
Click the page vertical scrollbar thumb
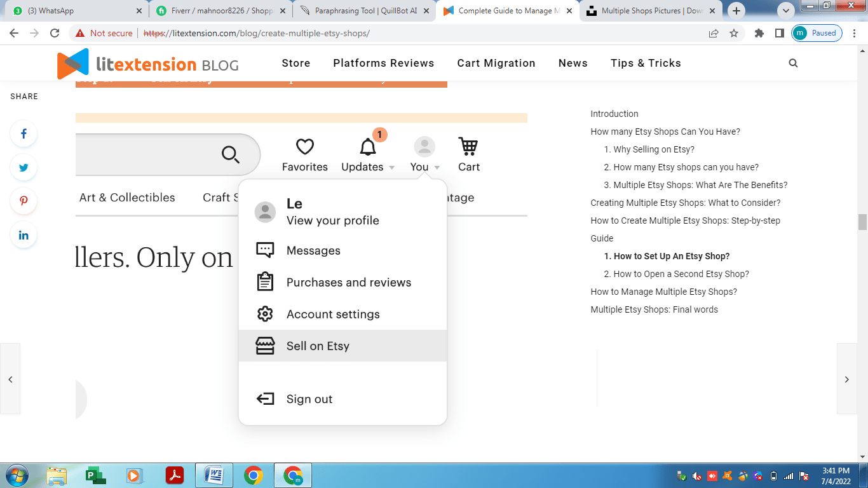(862, 222)
